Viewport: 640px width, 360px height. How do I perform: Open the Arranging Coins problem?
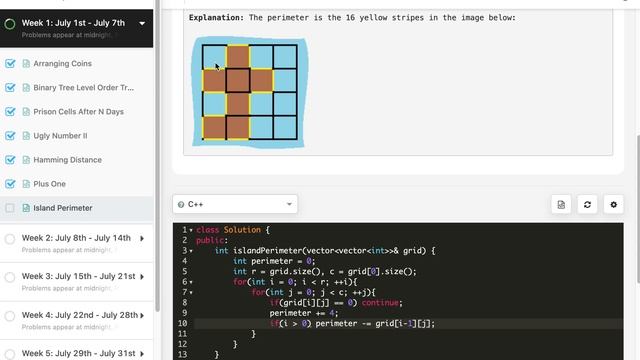pyautogui.click(x=62, y=64)
